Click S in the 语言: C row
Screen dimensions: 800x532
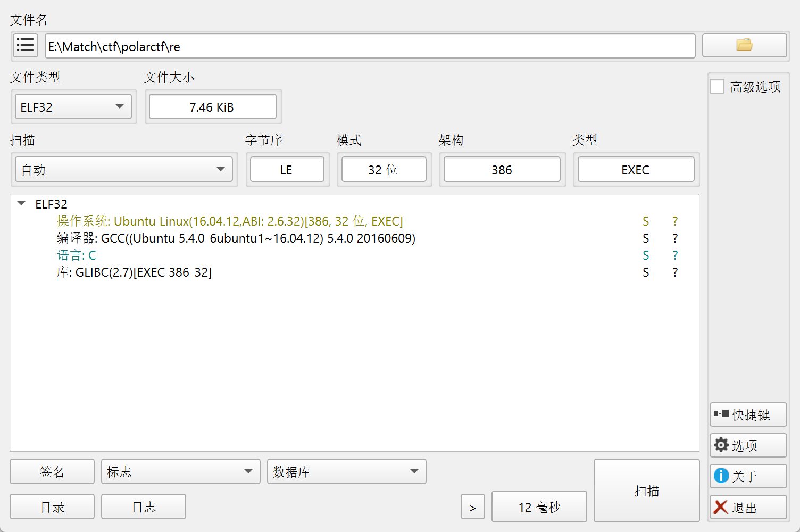646,255
